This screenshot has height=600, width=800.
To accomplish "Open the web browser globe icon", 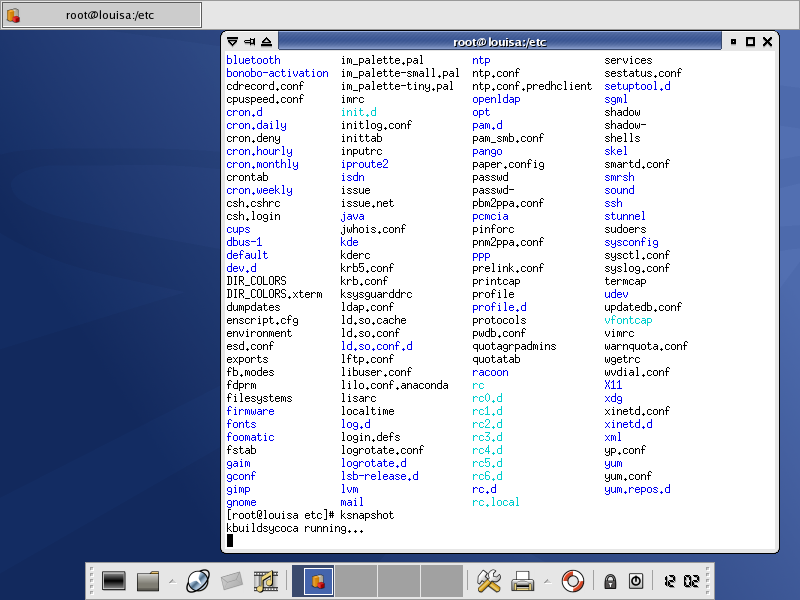I will [198, 580].
